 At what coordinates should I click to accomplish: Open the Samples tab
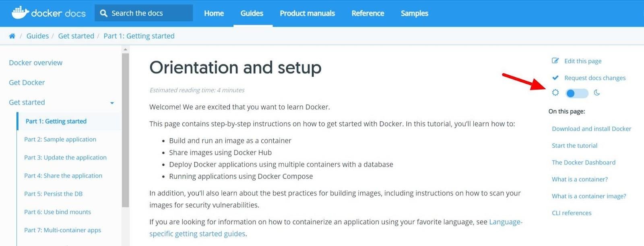(415, 13)
